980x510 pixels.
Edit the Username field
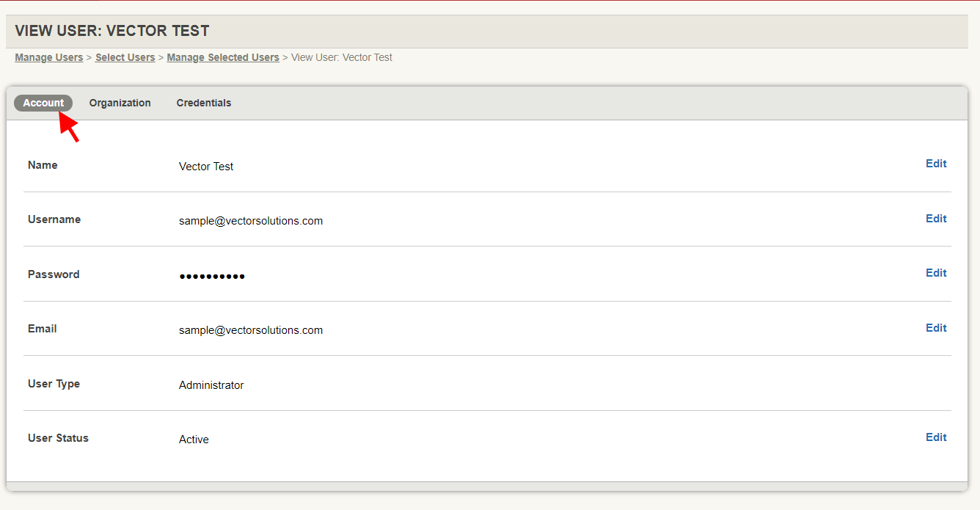935,218
